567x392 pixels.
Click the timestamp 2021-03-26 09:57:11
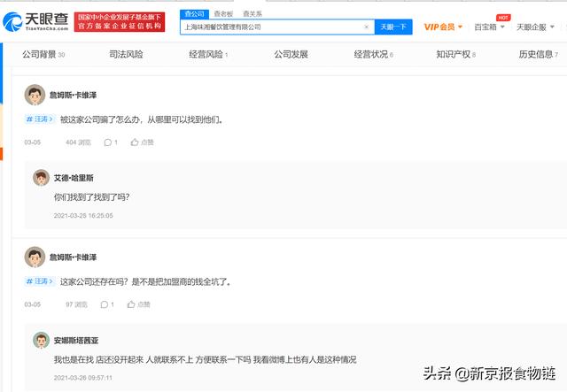pos(83,378)
